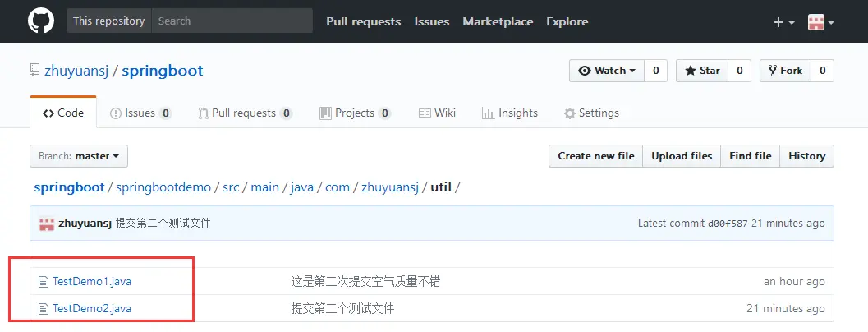The width and height of the screenshot is (868, 332).
Task: Click Create new file button
Action: pyautogui.click(x=595, y=156)
